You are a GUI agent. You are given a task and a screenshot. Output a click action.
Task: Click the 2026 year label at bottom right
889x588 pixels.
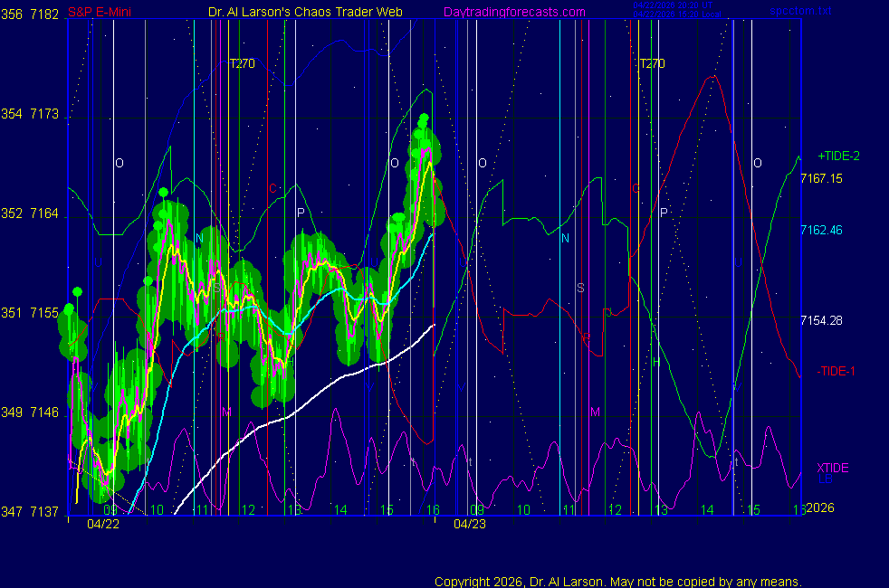point(819,507)
